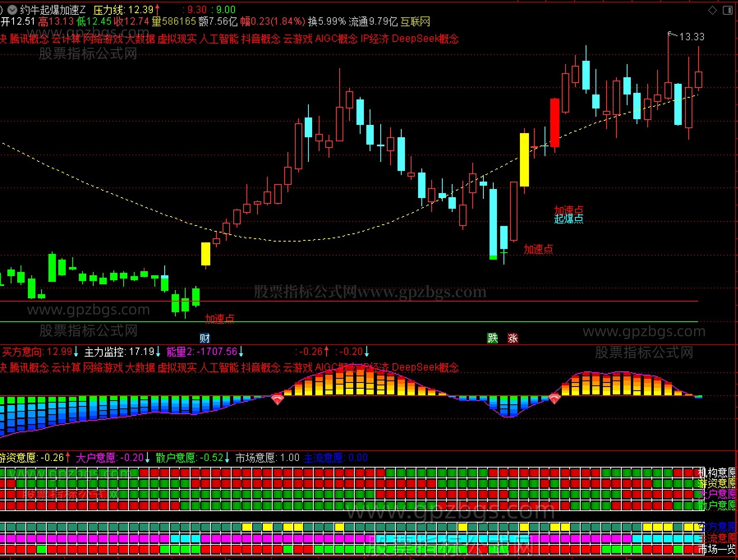Select the right red diamond signal marker

tap(554, 399)
